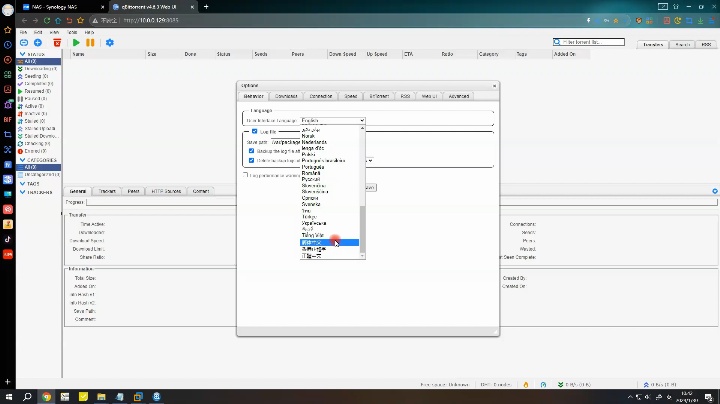Click the speed limit flame status bar icon
The width and height of the screenshot is (720, 404).
point(526,385)
